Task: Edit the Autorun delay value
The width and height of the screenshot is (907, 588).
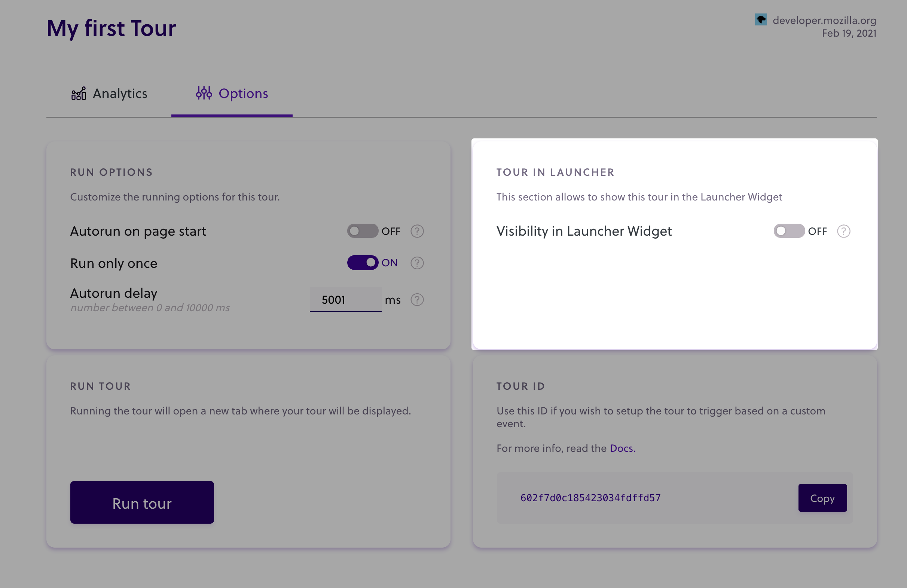Action: [345, 300]
